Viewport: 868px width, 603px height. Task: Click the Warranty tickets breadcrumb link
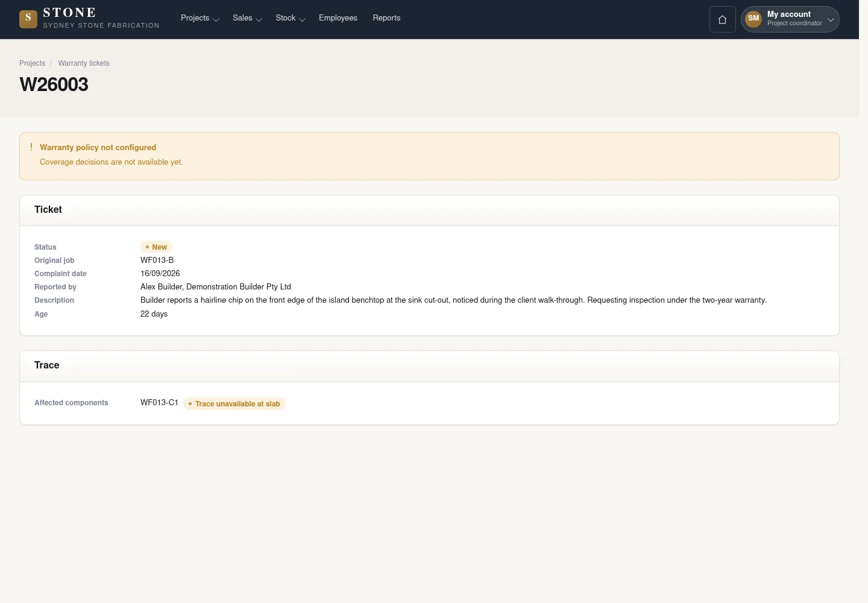(x=84, y=63)
